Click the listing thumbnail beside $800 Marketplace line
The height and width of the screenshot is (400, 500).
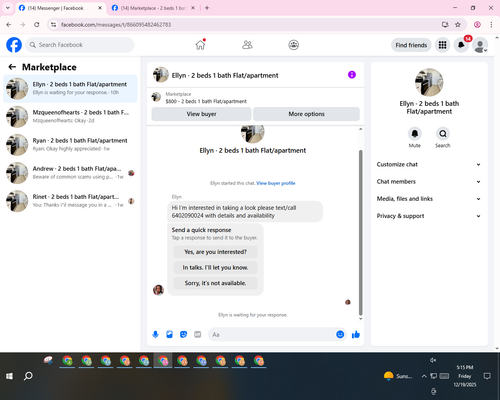(x=156, y=97)
